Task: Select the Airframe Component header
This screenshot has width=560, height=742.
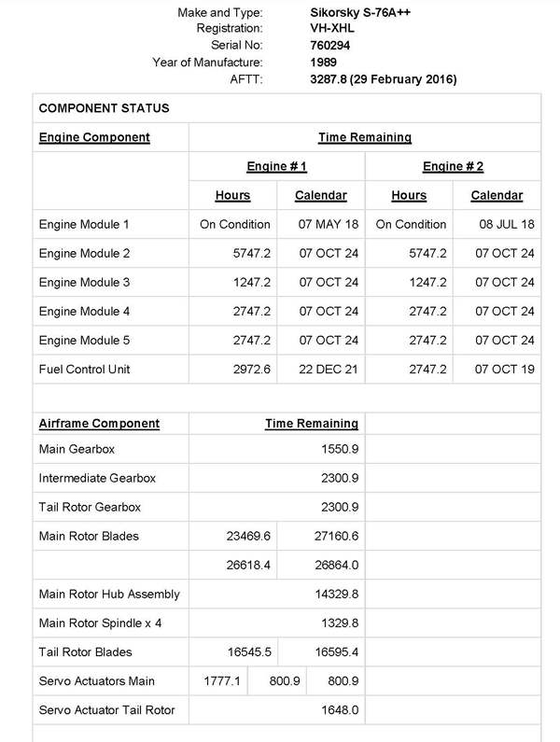Action: pyautogui.click(x=99, y=424)
